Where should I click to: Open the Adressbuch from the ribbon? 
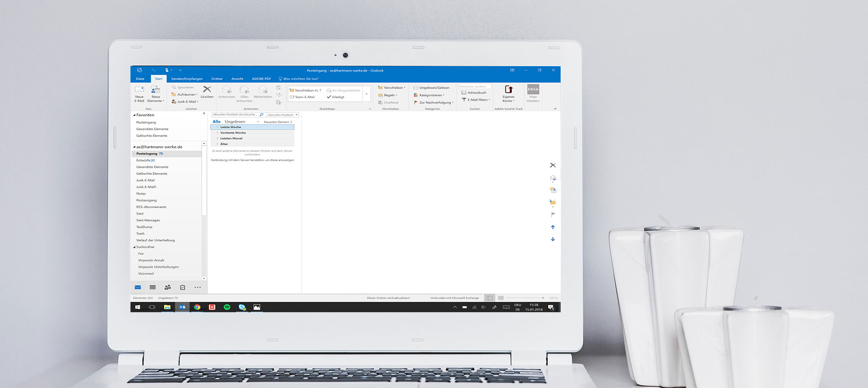(x=474, y=93)
